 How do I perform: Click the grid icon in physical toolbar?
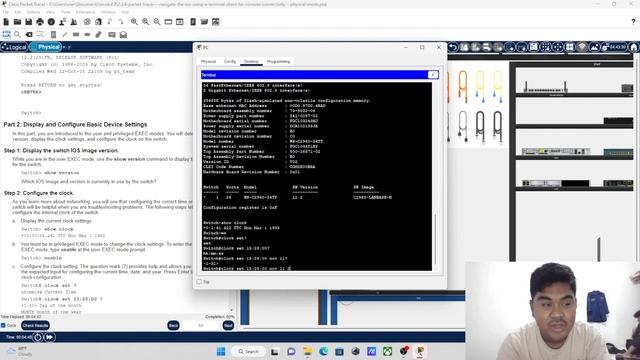pyautogui.click(x=570, y=47)
